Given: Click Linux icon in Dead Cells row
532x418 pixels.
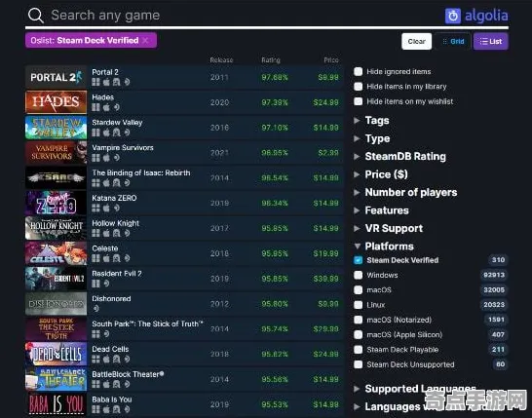Looking at the screenshot, I should tap(116, 359).
